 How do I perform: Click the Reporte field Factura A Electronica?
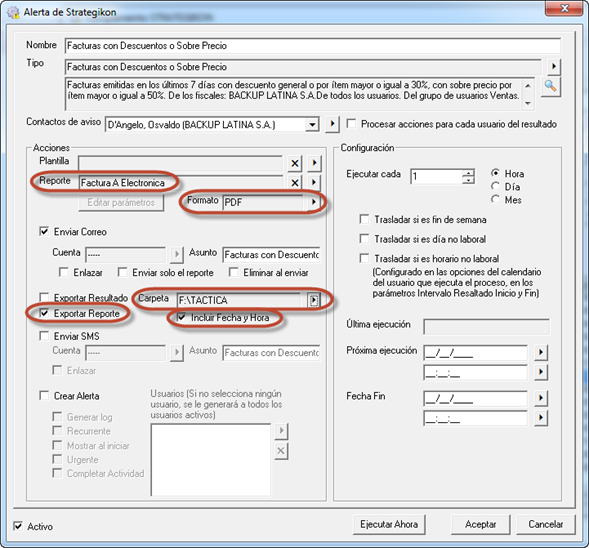181,183
